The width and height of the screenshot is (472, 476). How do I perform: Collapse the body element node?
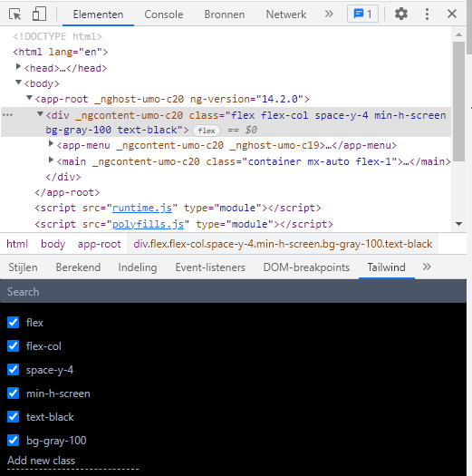pyautogui.click(x=18, y=83)
